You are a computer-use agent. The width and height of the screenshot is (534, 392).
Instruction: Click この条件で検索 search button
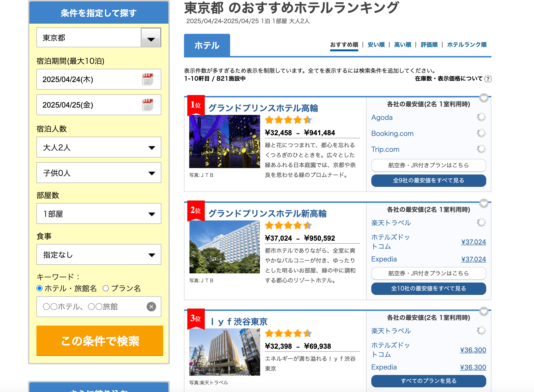[x=100, y=340]
